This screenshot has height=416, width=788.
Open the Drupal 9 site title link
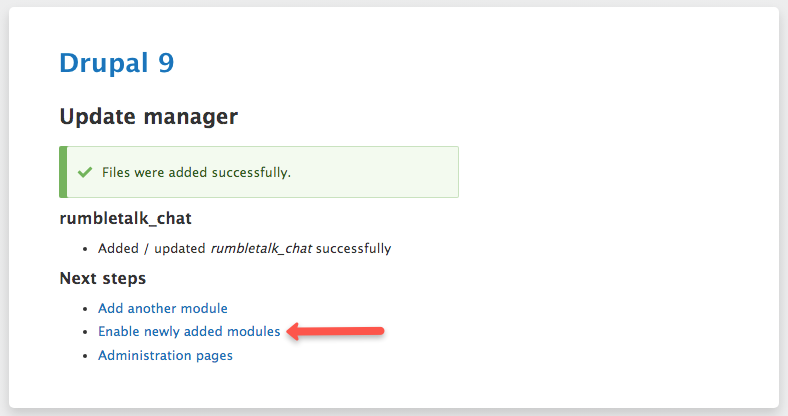click(117, 62)
